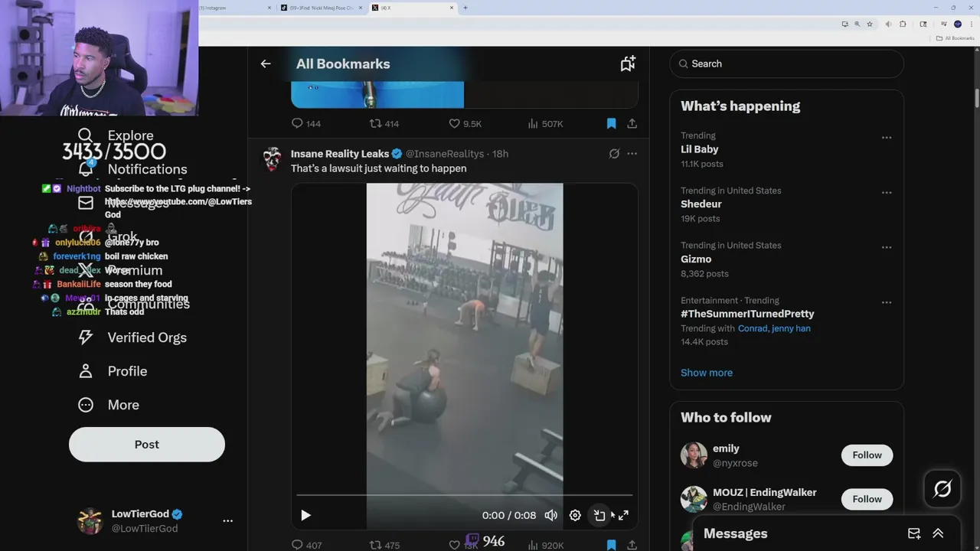
Task: Open the browser profile avatar icon
Action: (957, 24)
